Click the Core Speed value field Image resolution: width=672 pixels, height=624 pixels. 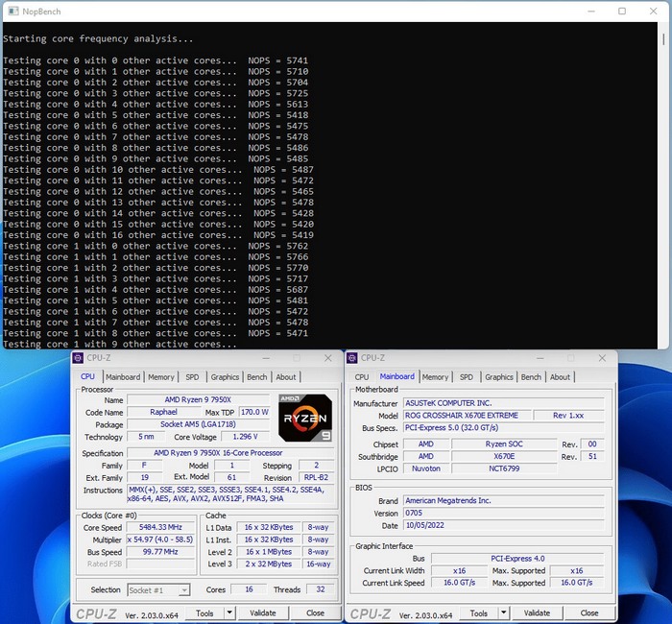click(x=160, y=528)
